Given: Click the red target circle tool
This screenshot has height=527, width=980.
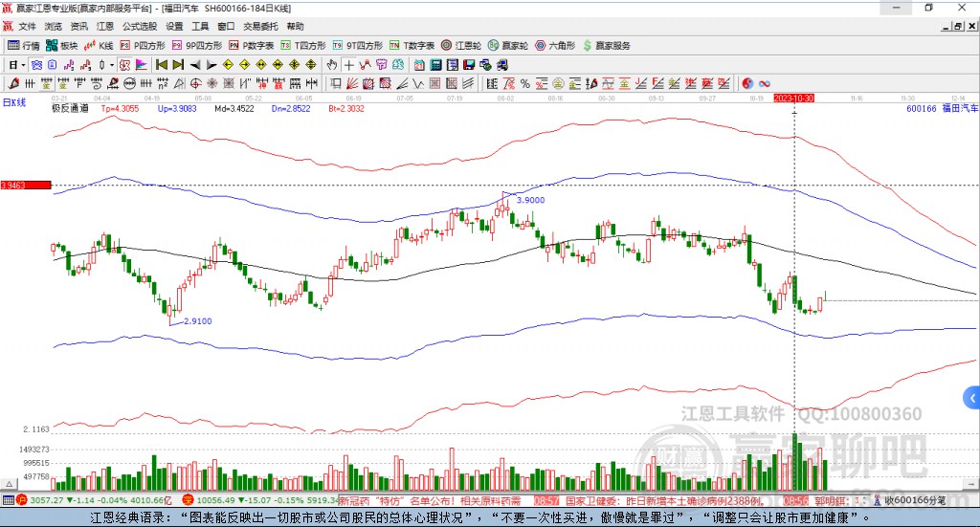Looking at the screenshot, I should 195,83.
